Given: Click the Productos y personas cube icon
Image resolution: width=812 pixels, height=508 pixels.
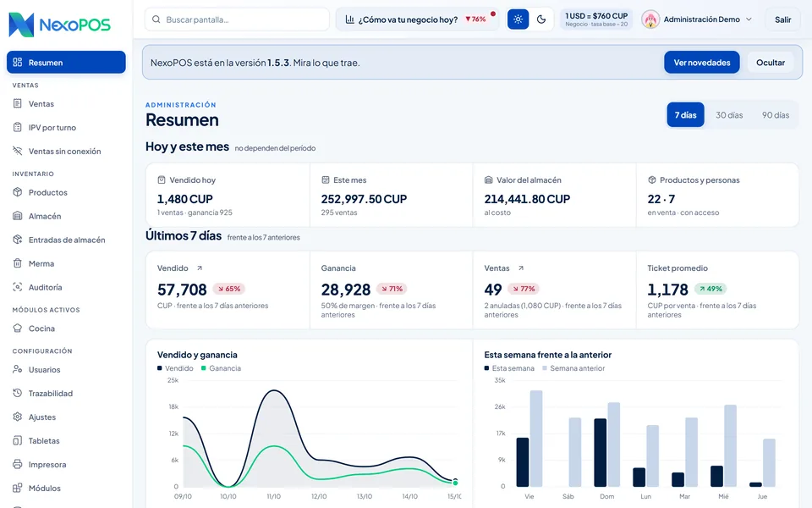Looking at the screenshot, I should (x=652, y=179).
